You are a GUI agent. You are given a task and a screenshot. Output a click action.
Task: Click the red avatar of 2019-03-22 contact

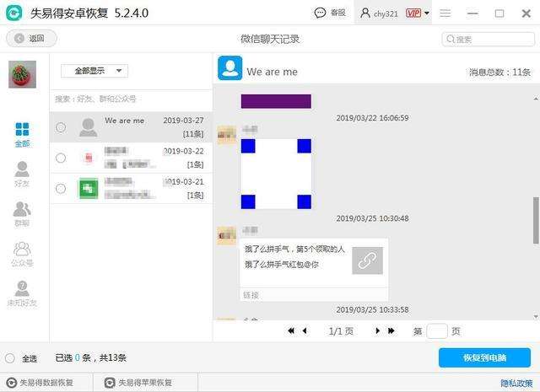click(x=89, y=158)
